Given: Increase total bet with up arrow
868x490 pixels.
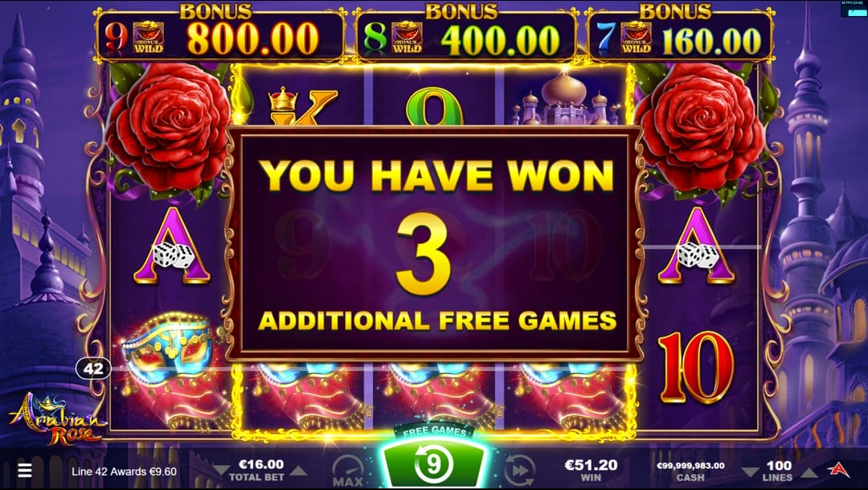Looking at the screenshot, I should pos(298,472).
